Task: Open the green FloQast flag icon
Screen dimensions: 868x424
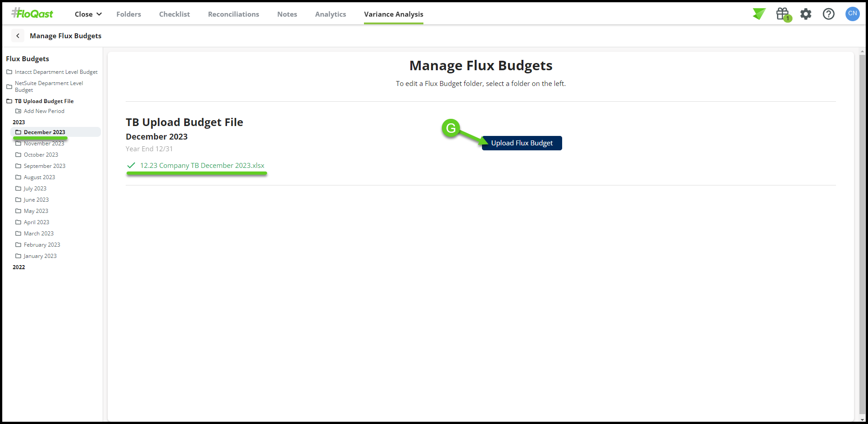Action: click(x=759, y=14)
